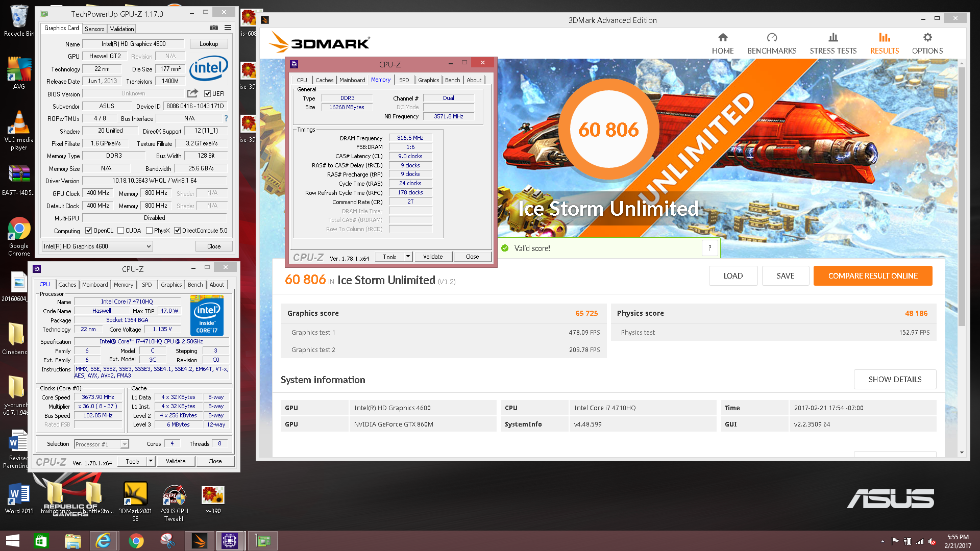Switch to Sensors tab in GPU-Z
This screenshot has height=551, width=980.
pyautogui.click(x=94, y=29)
